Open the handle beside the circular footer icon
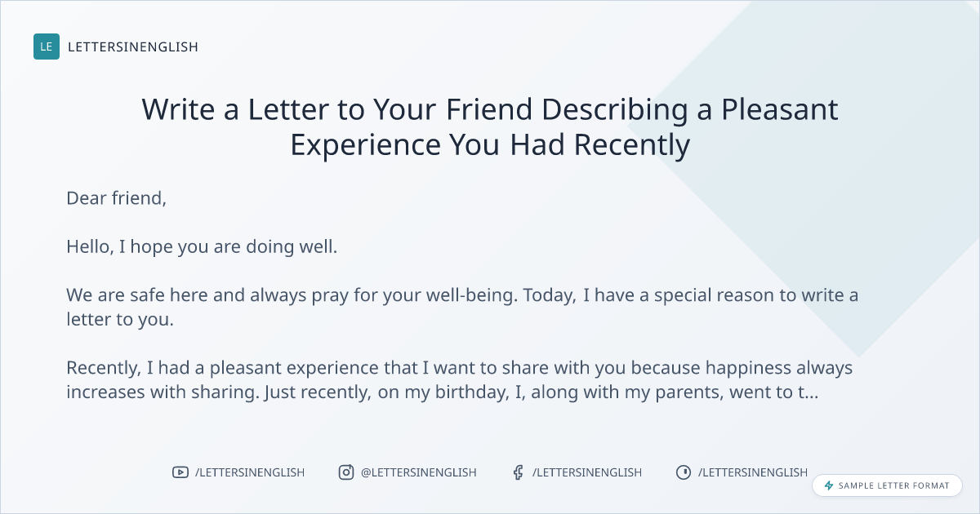980x514 pixels. click(753, 472)
